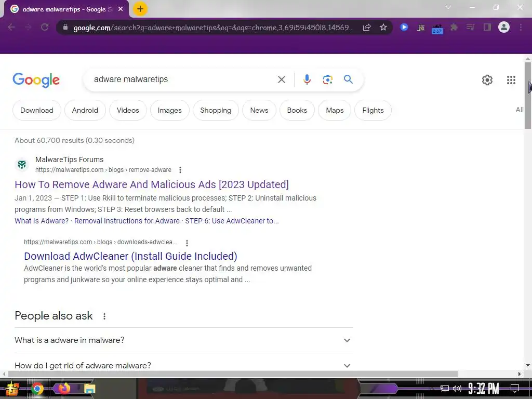Click the 'About 60,700 results' text

click(75, 140)
